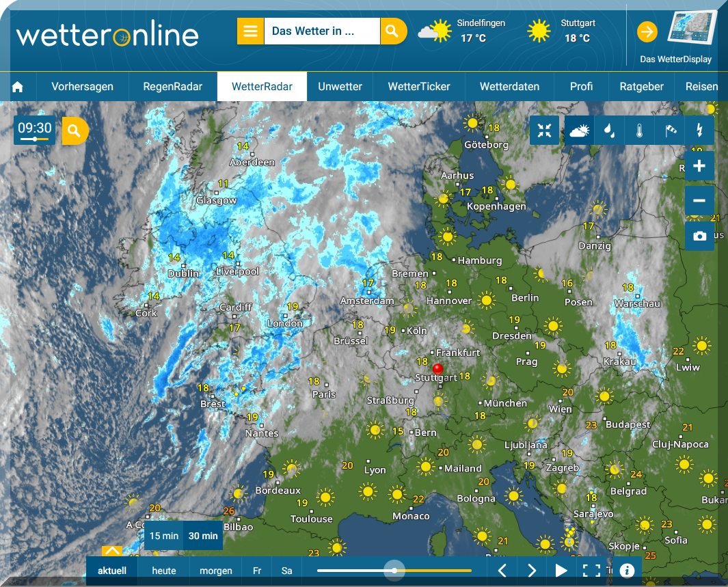Collapse map with the shrink arrows icon
728x587 pixels.
pos(545,131)
